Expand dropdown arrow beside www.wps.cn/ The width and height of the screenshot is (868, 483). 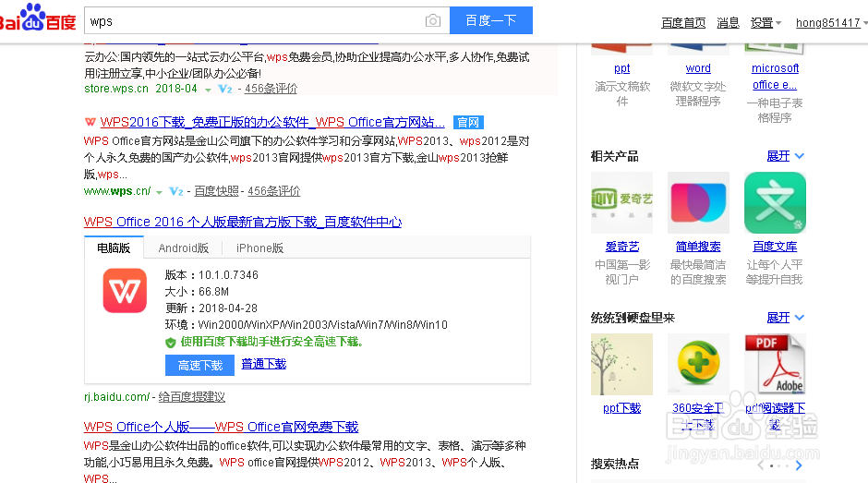(x=159, y=192)
